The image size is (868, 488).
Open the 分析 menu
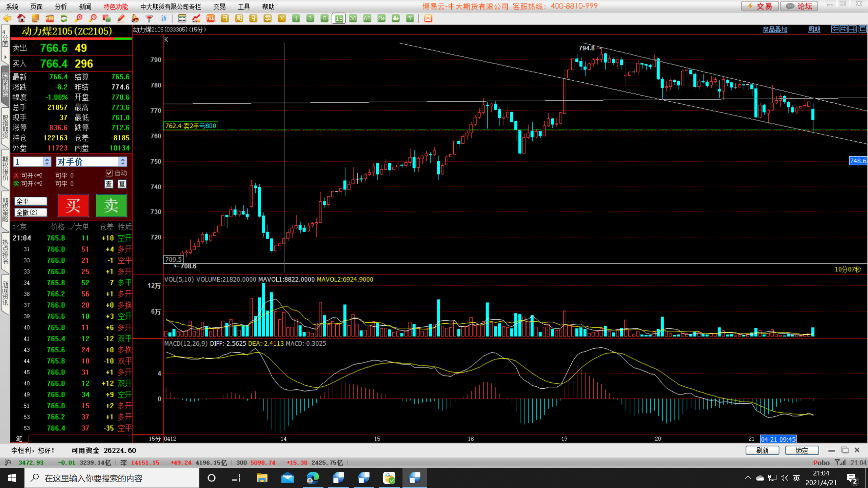(61, 6)
